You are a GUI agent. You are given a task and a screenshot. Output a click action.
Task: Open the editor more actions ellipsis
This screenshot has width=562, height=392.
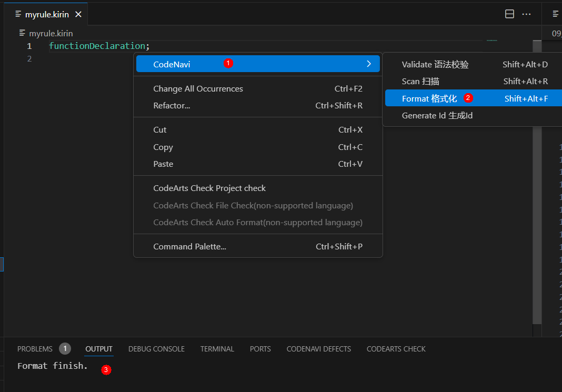point(526,14)
